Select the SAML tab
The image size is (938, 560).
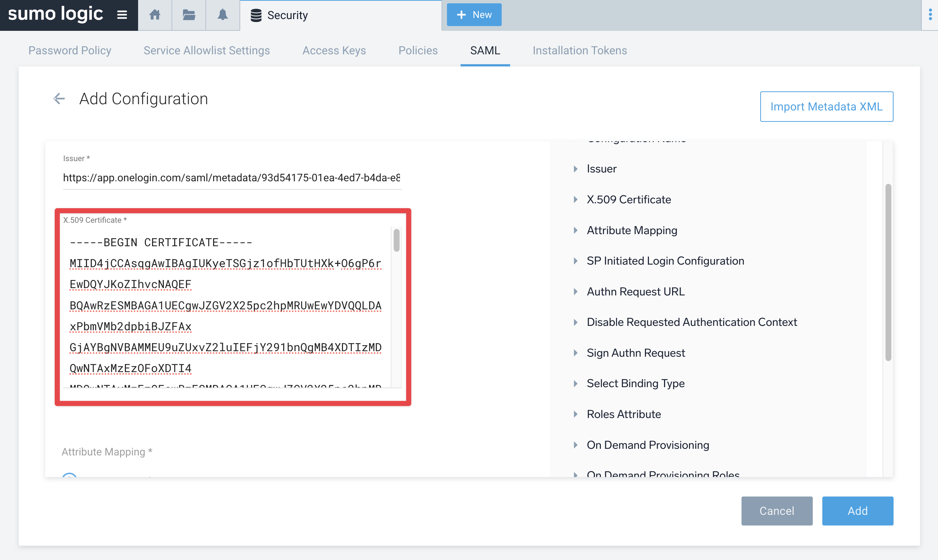485,50
